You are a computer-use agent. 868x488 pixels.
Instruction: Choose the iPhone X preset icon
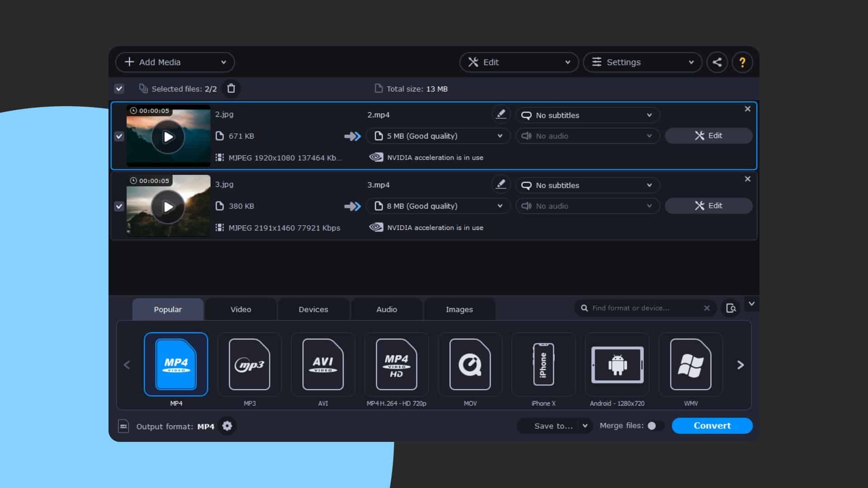point(543,365)
